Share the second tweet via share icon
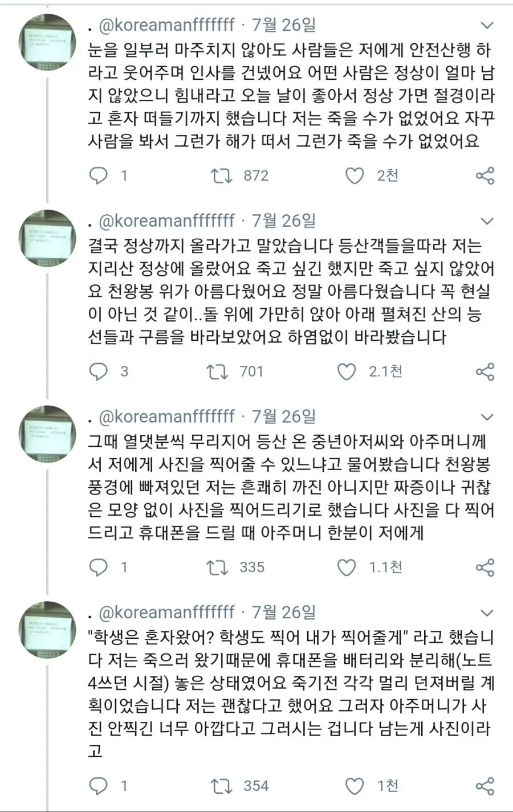513x812 pixels. (x=486, y=371)
